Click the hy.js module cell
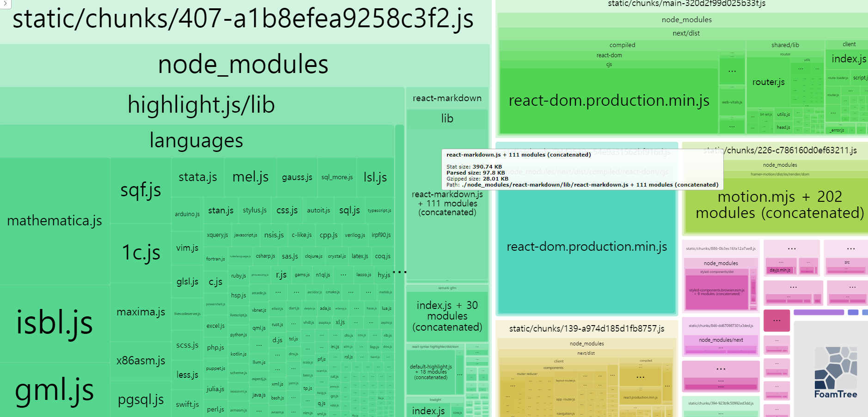Viewport: 868px width, 417px height. (x=384, y=275)
